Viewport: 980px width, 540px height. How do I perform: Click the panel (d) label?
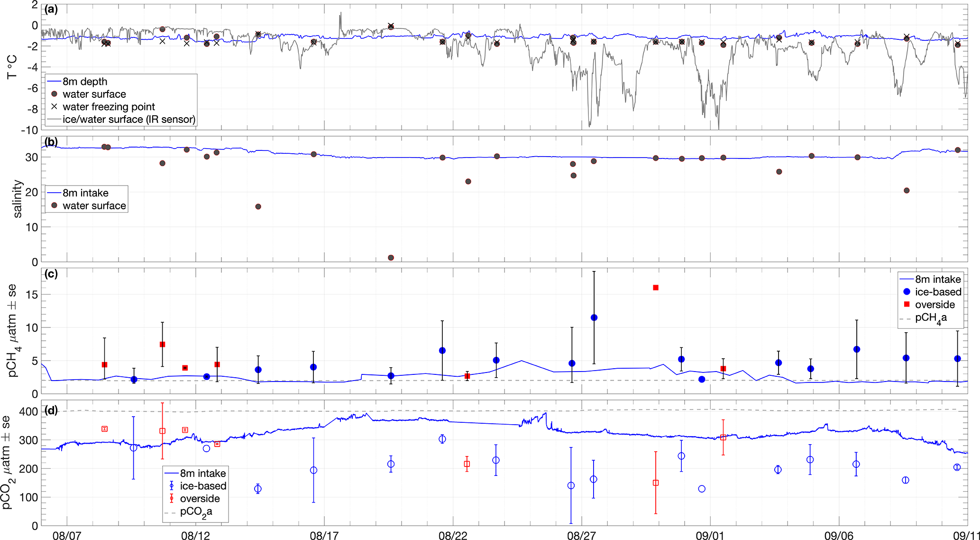coord(51,410)
